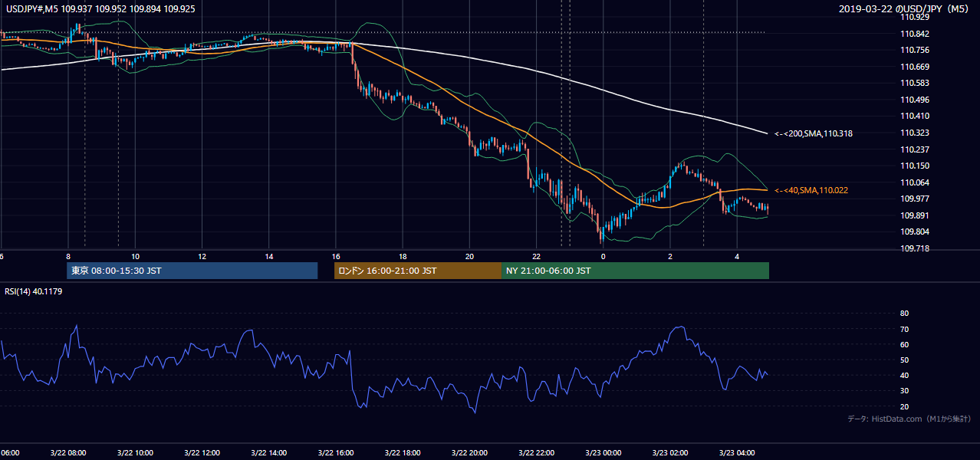Click hour label 18 under the price chart
Viewport: 980px width, 460px height.
click(403, 256)
